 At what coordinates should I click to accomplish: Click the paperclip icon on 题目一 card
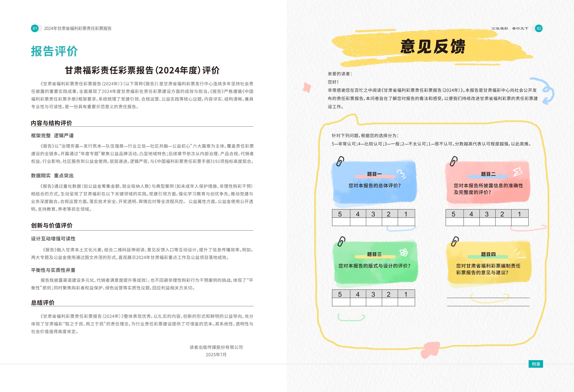(x=340, y=161)
